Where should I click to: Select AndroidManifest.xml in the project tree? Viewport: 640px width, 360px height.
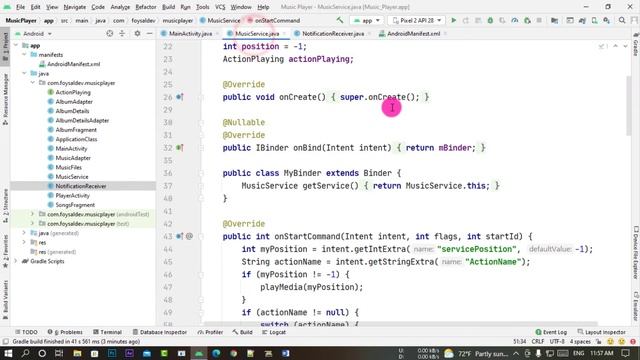[73, 64]
